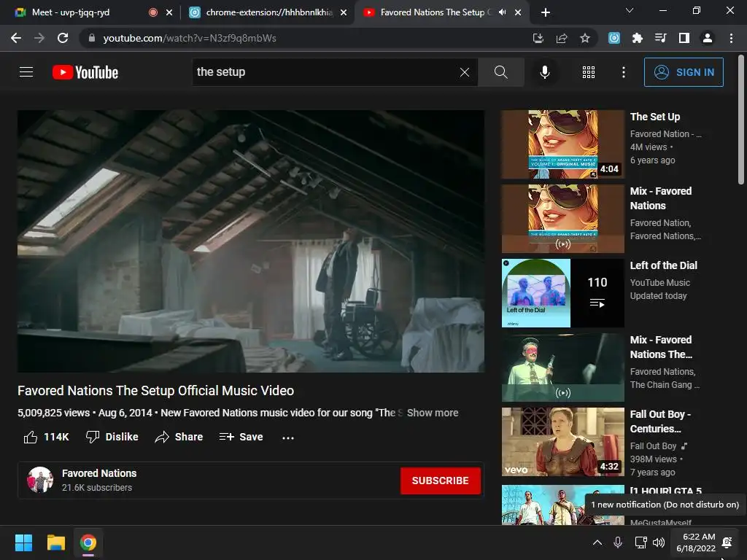747x560 pixels.
Task: Open File Explorer from taskbar
Action: coord(55,542)
